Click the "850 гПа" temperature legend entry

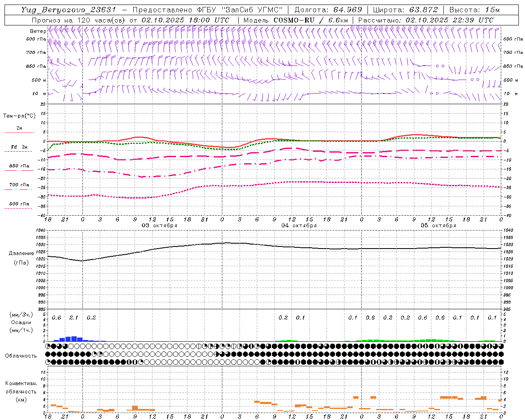click(x=19, y=166)
